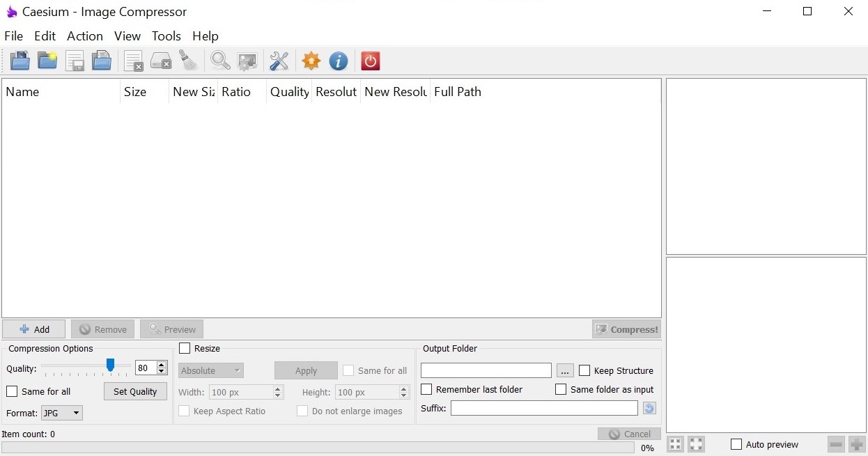Image resolution: width=868 pixels, height=456 pixels.
Task: Open settings via the wrench toolbar icon
Action: point(279,61)
